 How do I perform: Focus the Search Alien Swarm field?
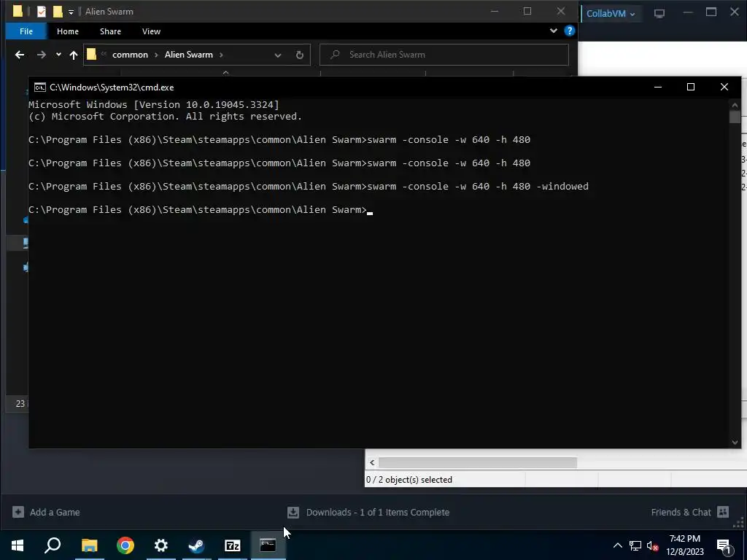pyautogui.click(x=444, y=55)
